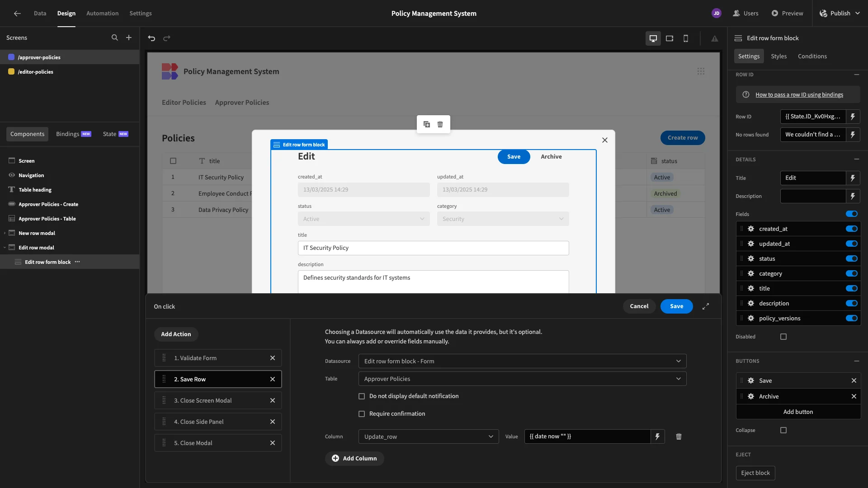Open the Column dropdown showing Update_row

(429, 436)
